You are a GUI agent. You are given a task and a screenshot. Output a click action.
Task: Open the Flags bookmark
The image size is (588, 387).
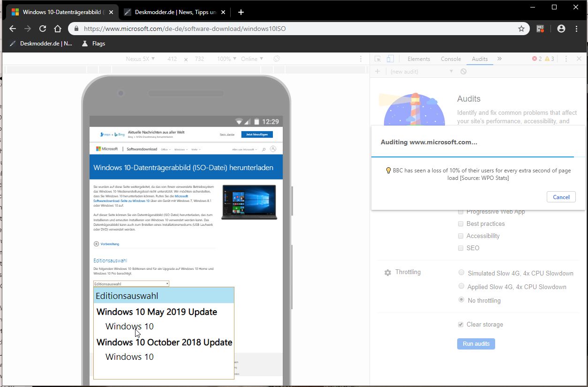pyautogui.click(x=93, y=44)
